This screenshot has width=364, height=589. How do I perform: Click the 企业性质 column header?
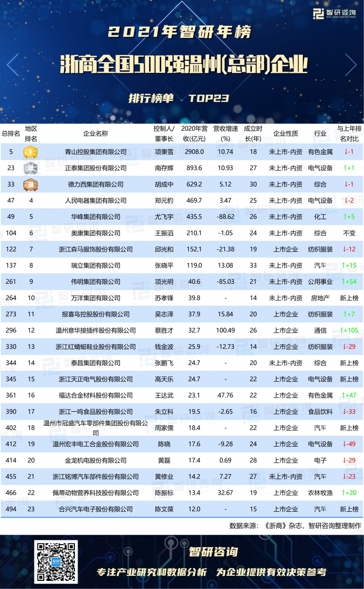pyautogui.click(x=285, y=134)
